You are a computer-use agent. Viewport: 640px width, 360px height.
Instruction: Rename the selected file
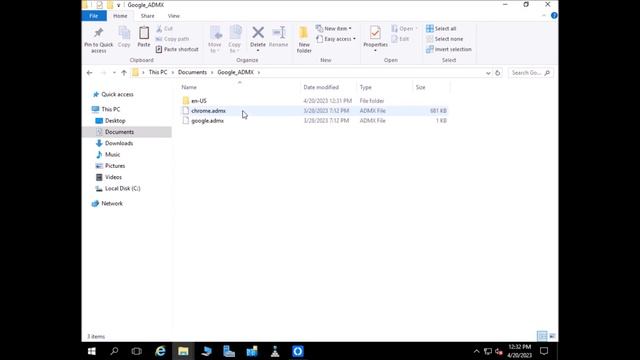[279, 37]
